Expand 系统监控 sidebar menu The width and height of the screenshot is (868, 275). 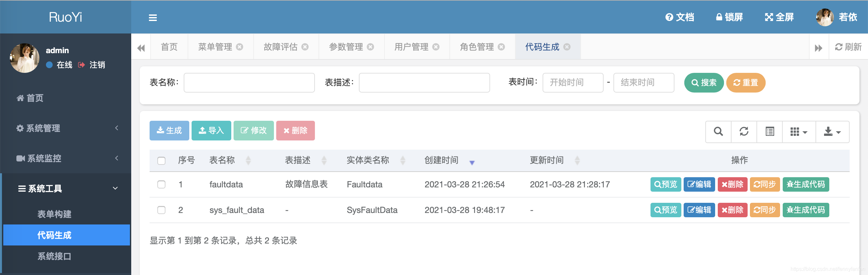pos(66,158)
